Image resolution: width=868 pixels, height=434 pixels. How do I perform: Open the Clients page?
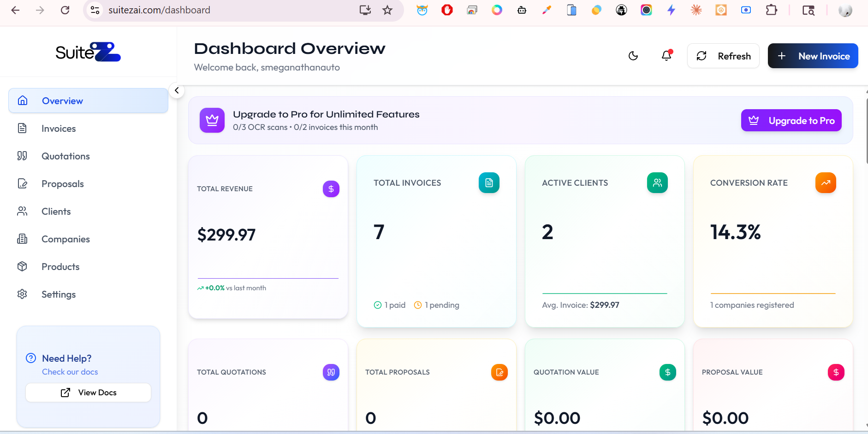[56, 211]
